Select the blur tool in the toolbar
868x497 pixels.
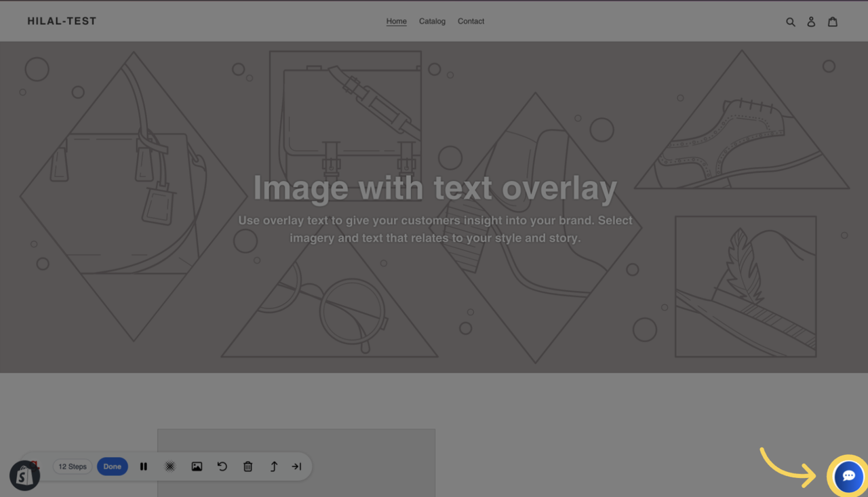[x=170, y=466]
